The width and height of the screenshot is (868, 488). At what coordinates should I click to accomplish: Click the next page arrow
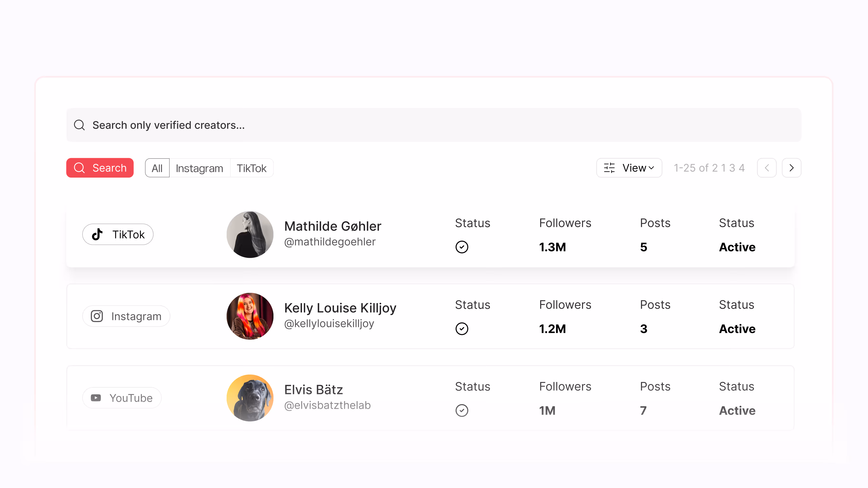pyautogui.click(x=792, y=168)
